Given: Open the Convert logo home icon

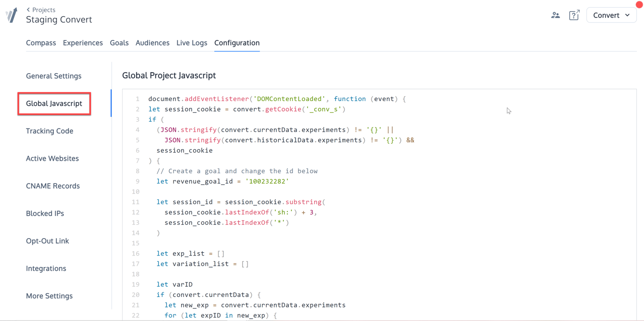Looking at the screenshot, I should (12, 15).
